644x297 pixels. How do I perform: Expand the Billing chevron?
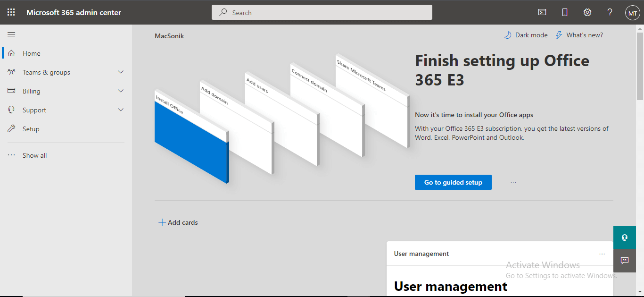(x=121, y=91)
